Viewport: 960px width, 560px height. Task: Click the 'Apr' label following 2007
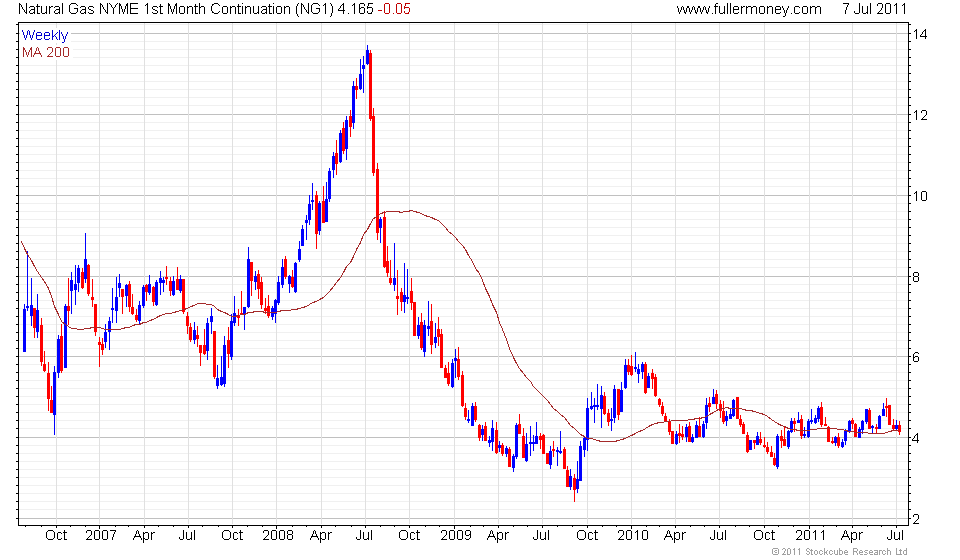(x=144, y=536)
